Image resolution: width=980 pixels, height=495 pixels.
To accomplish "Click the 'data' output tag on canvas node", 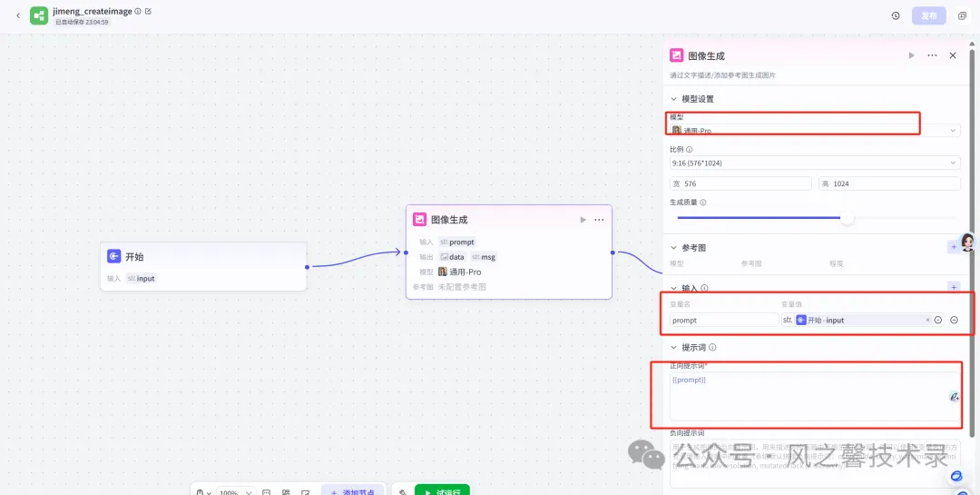I will coord(453,256).
